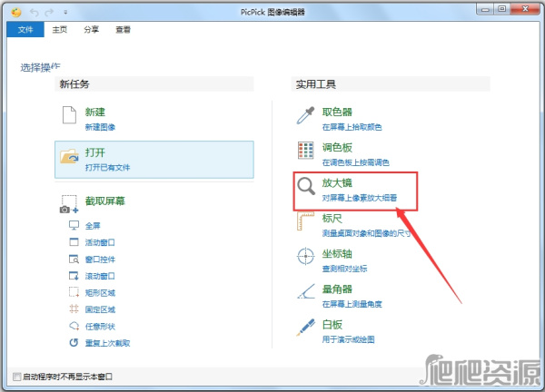Click the 任意形状 freehand icon

point(74,326)
